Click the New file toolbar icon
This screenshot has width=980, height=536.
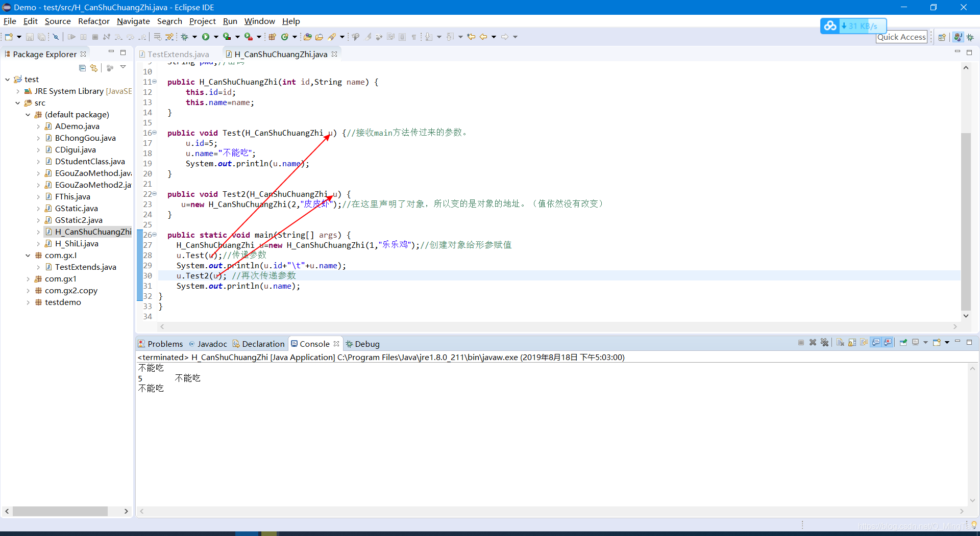tap(9, 37)
